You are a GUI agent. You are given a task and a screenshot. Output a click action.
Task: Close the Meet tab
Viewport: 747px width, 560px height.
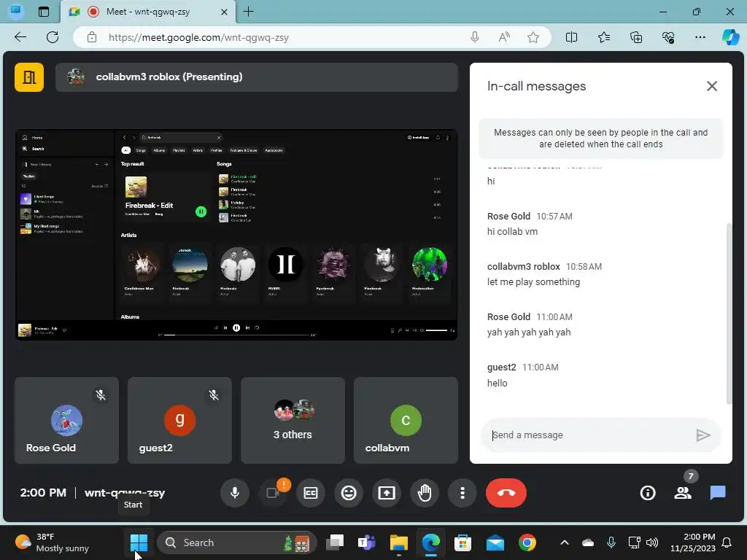click(x=224, y=12)
